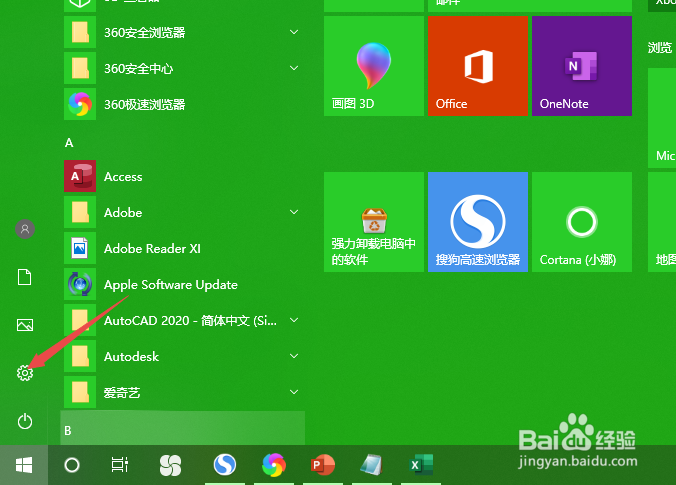Viewport: 676px width, 485px height.
Task: Launch the 画图 3D tile
Action: coord(374,66)
